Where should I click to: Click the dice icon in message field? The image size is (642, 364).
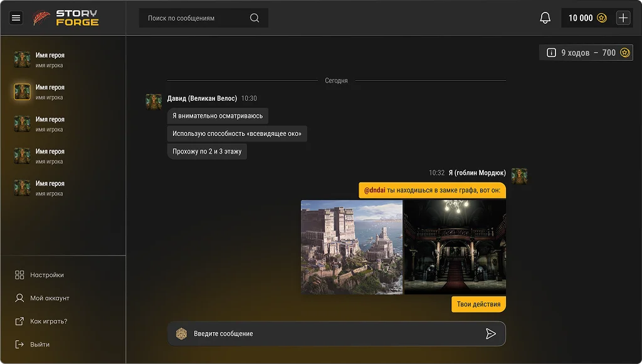(x=181, y=334)
